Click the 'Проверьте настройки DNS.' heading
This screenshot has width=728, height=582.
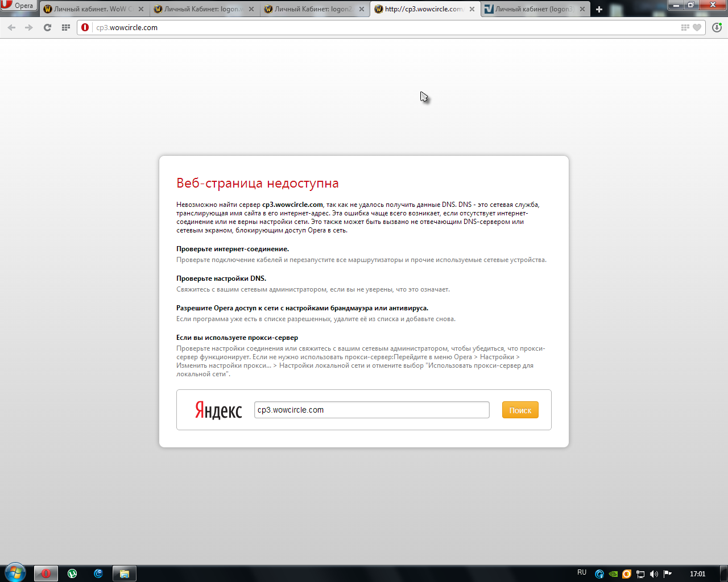(x=221, y=278)
